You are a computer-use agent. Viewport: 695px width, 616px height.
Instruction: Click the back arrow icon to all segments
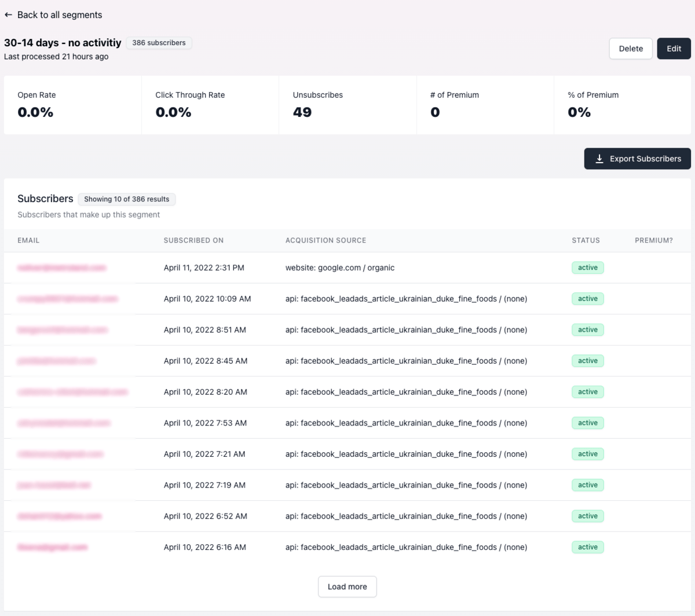pyautogui.click(x=8, y=15)
